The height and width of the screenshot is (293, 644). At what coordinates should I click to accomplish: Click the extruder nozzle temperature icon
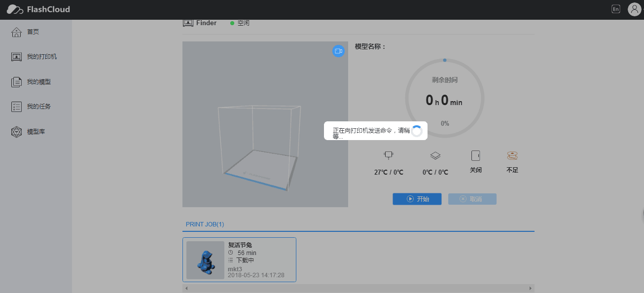389,155
